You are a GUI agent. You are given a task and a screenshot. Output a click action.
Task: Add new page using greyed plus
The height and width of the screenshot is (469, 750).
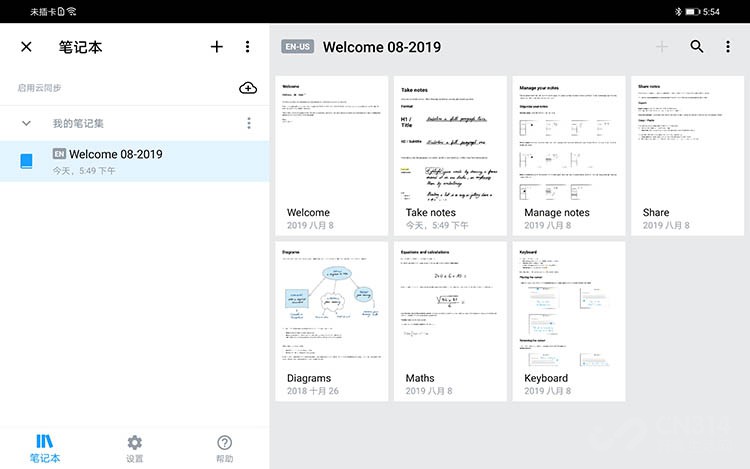pyautogui.click(x=662, y=46)
